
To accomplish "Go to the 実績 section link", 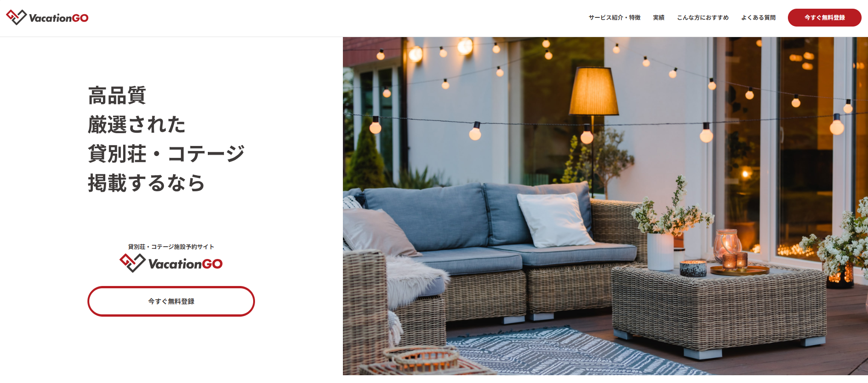I will click(658, 17).
